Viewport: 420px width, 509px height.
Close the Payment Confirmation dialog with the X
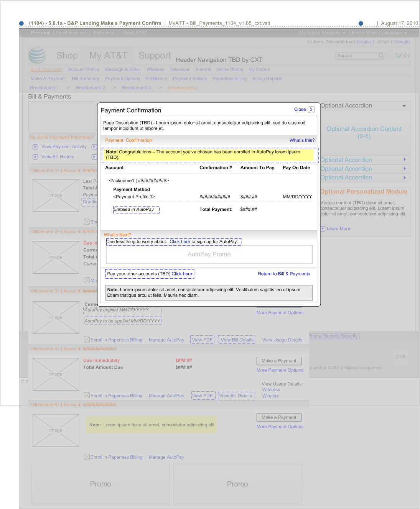click(x=311, y=110)
